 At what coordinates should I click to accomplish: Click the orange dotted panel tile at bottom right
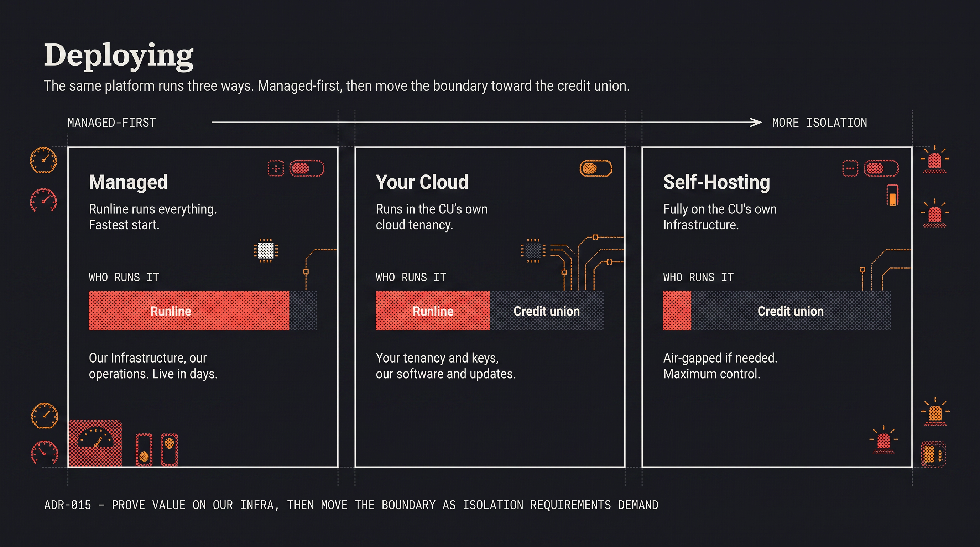(933, 454)
